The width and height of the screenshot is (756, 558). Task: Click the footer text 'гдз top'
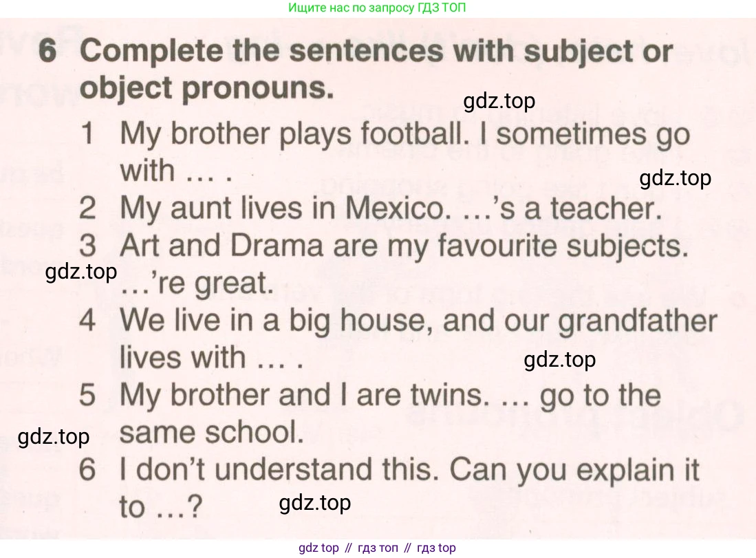436,548
